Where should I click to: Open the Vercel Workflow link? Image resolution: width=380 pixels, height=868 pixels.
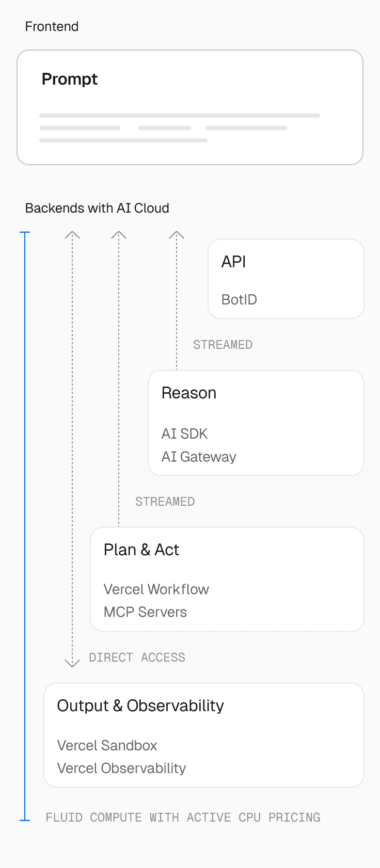click(x=156, y=589)
